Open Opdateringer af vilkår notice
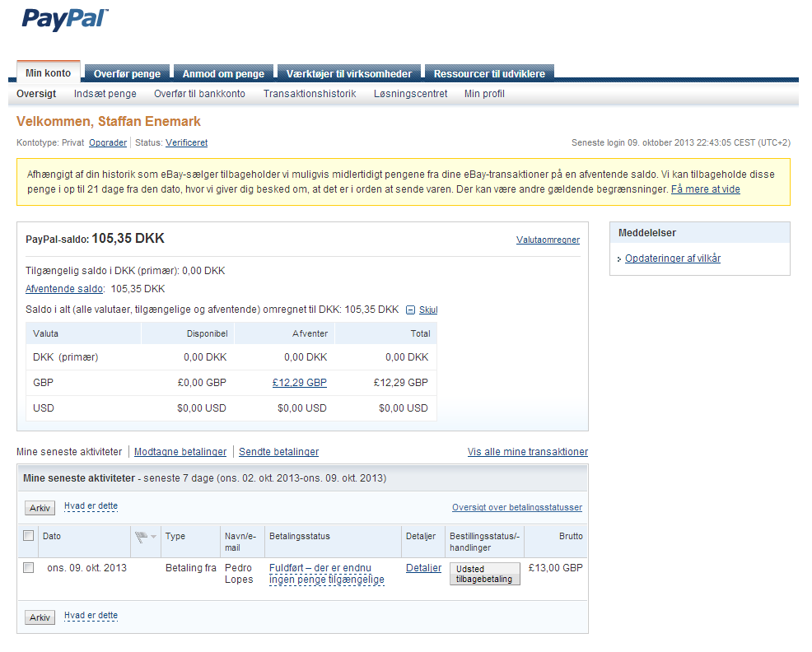Viewport: 812px width, 652px height. click(673, 258)
